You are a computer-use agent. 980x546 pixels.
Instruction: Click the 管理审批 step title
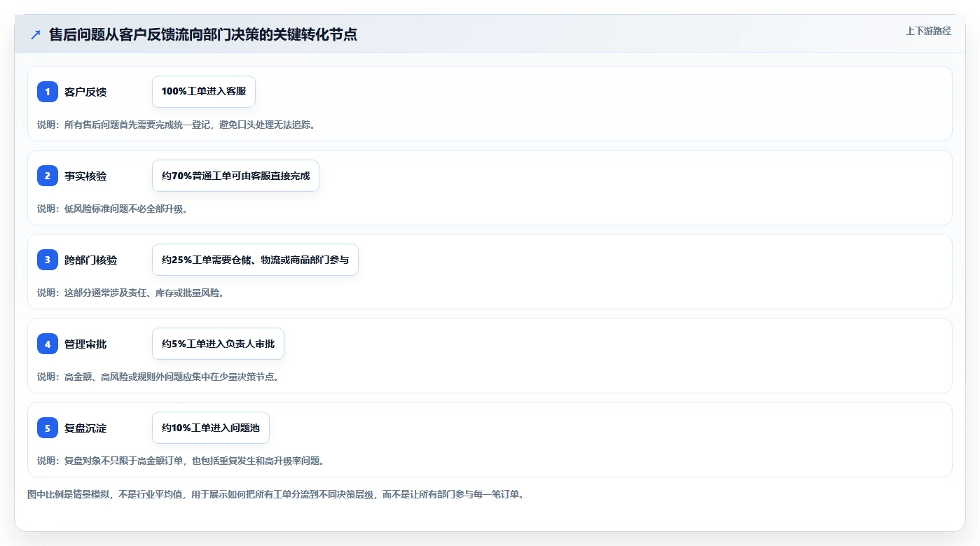(x=85, y=344)
